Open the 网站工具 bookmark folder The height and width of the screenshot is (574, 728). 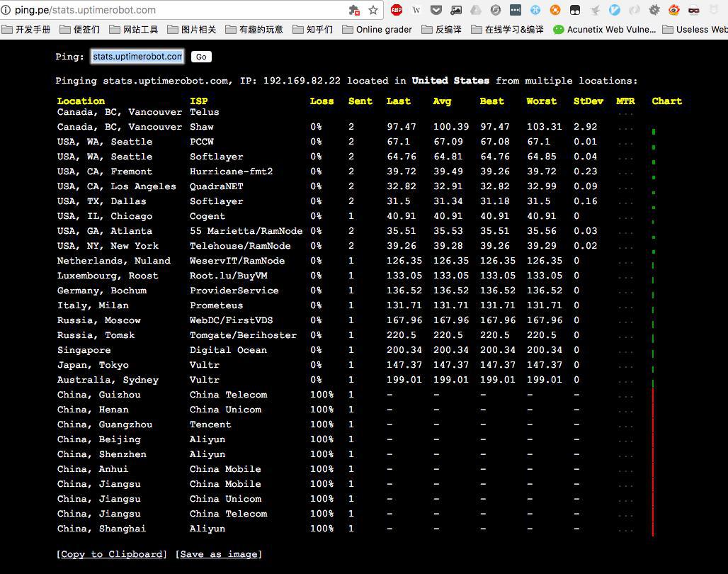pos(134,30)
